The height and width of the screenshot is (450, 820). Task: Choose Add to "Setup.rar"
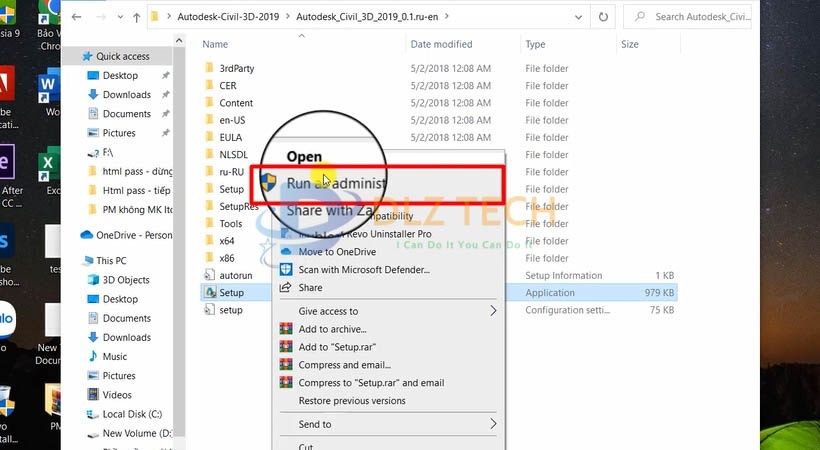pos(337,347)
